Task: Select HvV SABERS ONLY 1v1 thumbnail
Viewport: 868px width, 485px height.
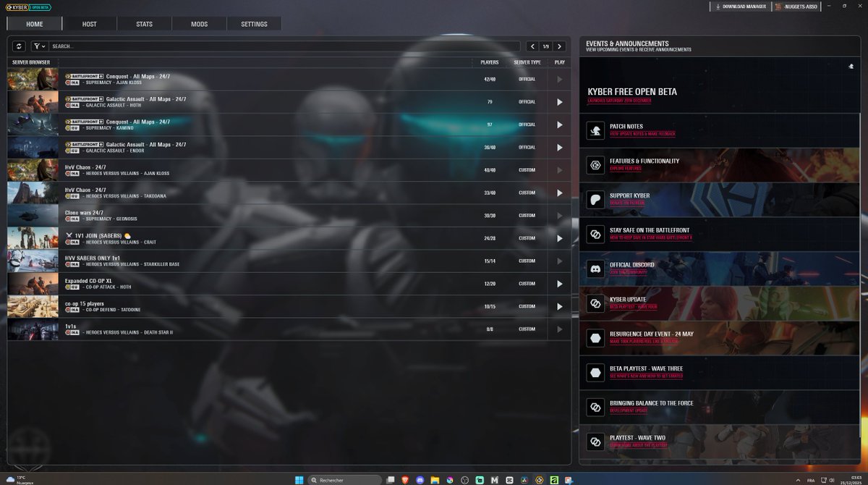Action: [x=33, y=261]
